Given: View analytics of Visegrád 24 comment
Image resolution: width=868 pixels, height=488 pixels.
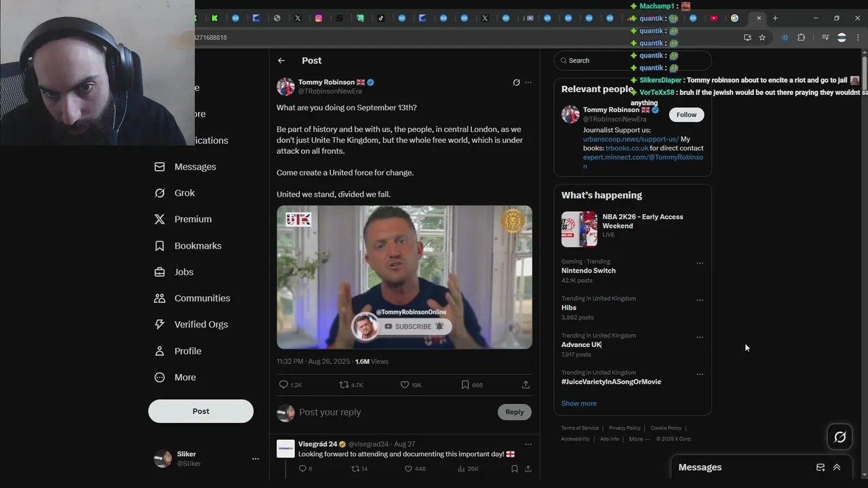Looking at the screenshot, I should [x=461, y=468].
